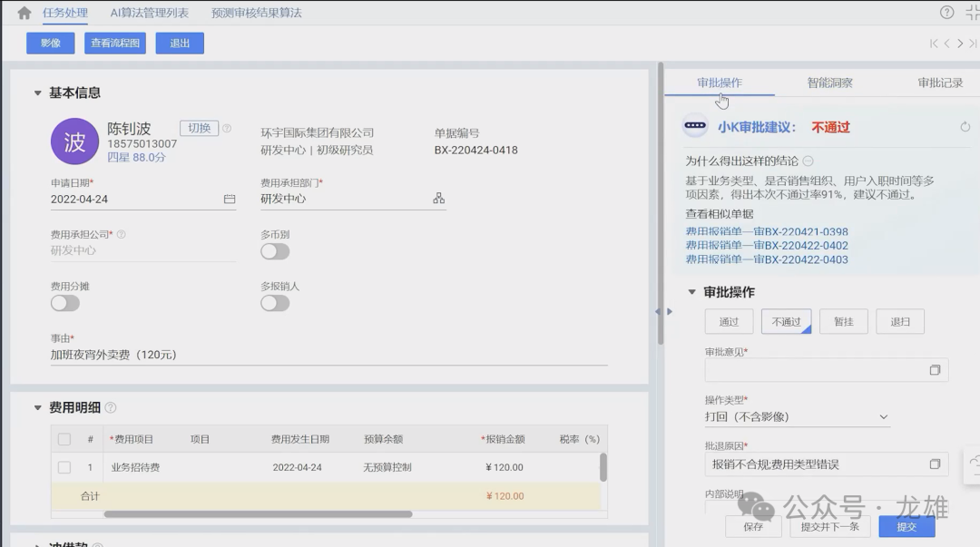Click the 查看流程图 button
The image size is (980, 547).
pyautogui.click(x=115, y=44)
